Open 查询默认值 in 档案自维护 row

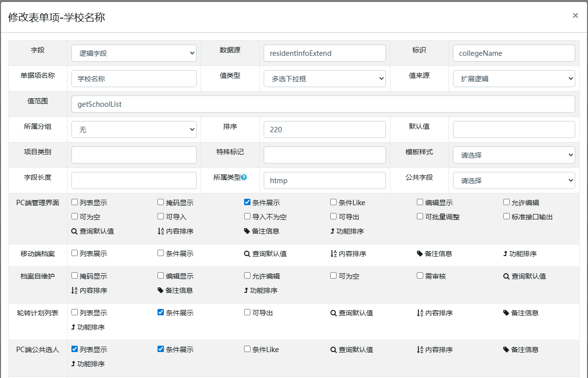(x=524, y=276)
